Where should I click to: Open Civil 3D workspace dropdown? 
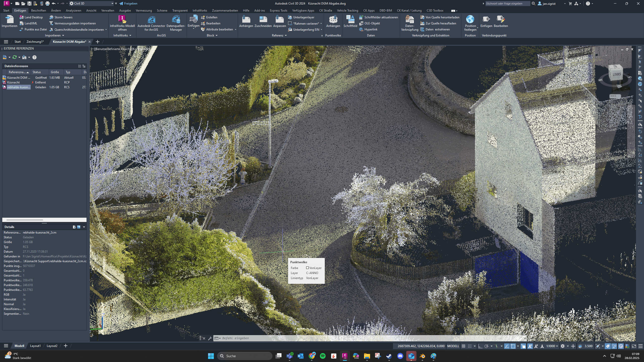pyautogui.click(x=91, y=4)
